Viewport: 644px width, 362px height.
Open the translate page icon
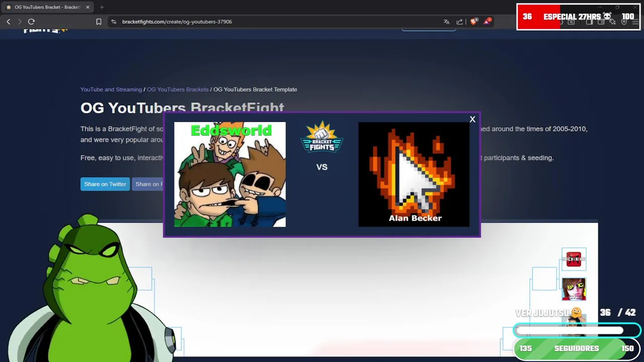pyautogui.click(x=446, y=22)
